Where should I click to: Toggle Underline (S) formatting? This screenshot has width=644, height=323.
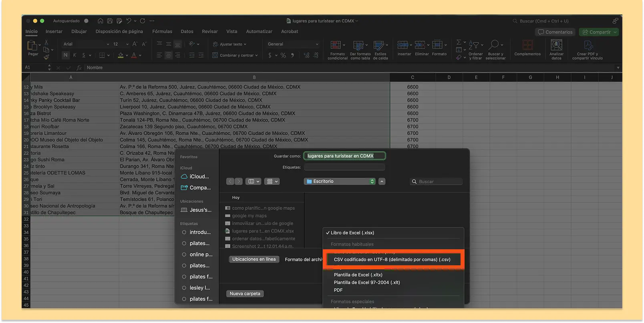pyautogui.click(x=84, y=55)
